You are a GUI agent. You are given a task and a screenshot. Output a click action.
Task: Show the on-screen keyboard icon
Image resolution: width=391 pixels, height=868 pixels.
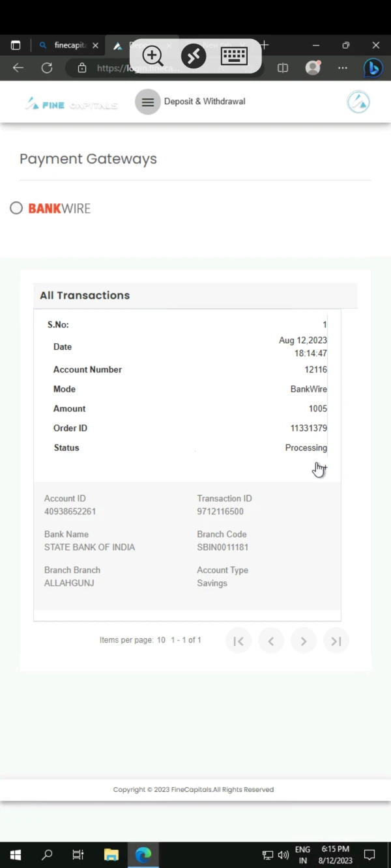pyautogui.click(x=234, y=56)
